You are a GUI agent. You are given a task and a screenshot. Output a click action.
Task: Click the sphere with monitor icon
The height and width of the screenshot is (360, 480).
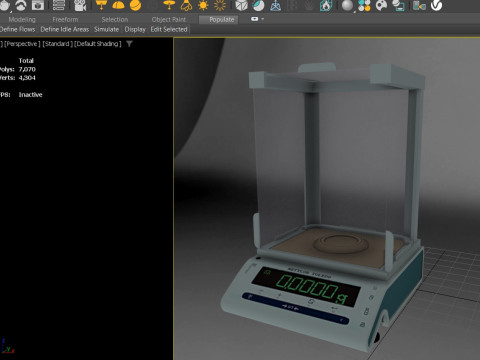tap(398, 5)
